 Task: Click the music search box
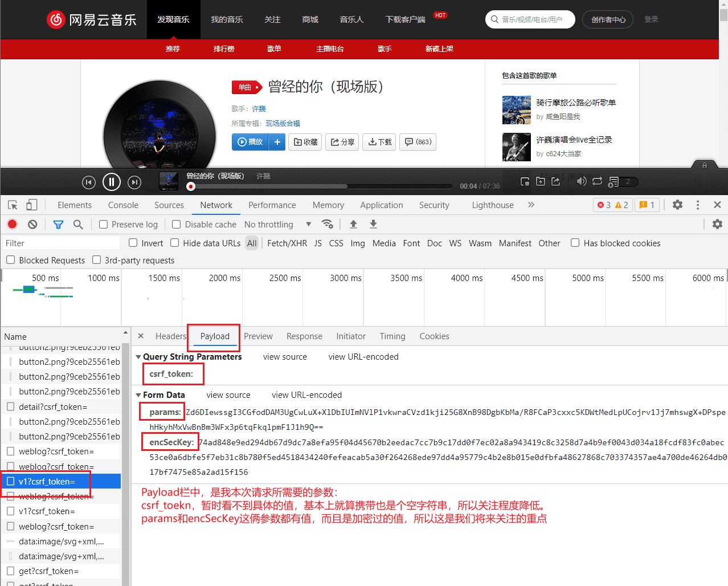530,19
